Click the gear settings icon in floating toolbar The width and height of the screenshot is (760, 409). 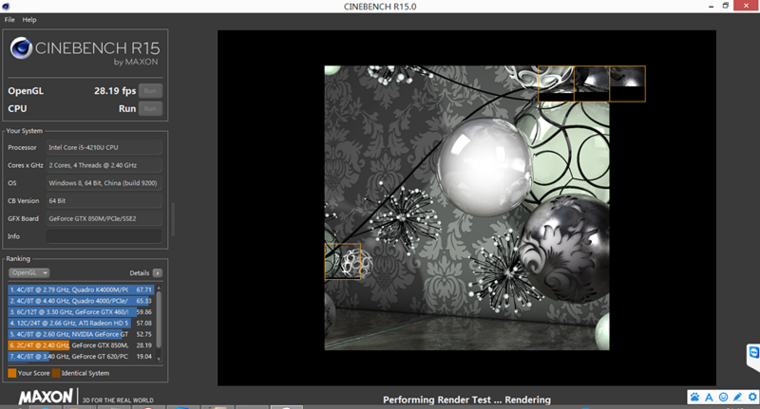[x=752, y=397]
